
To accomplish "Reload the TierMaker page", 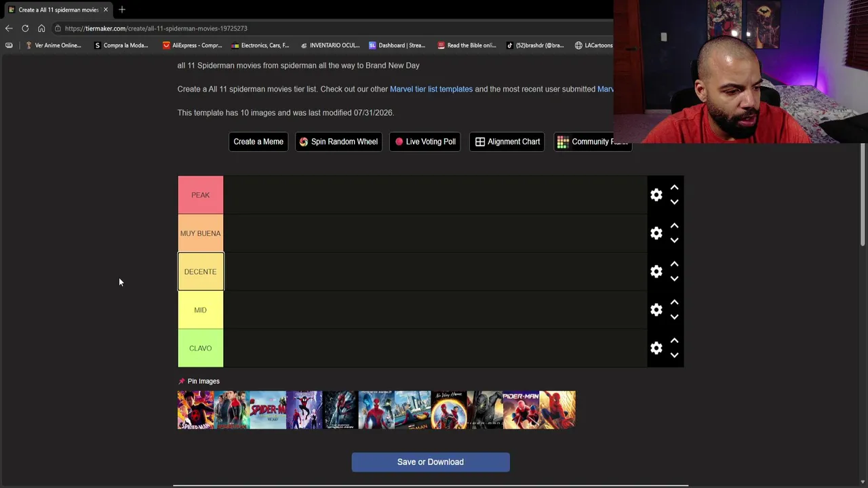I will click(x=25, y=28).
